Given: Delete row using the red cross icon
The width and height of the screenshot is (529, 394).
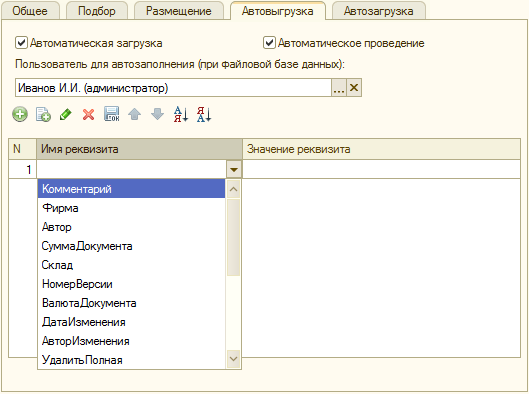Looking at the screenshot, I should [88, 114].
